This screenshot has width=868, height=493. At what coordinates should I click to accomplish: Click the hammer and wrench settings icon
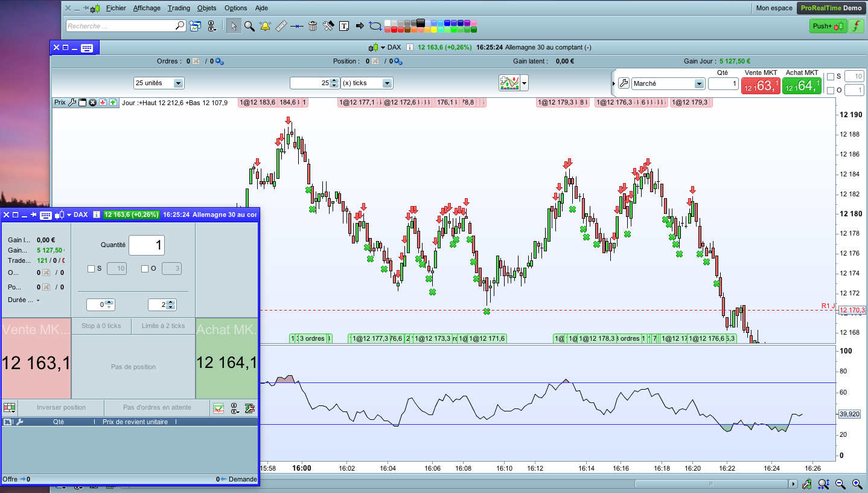(x=328, y=26)
